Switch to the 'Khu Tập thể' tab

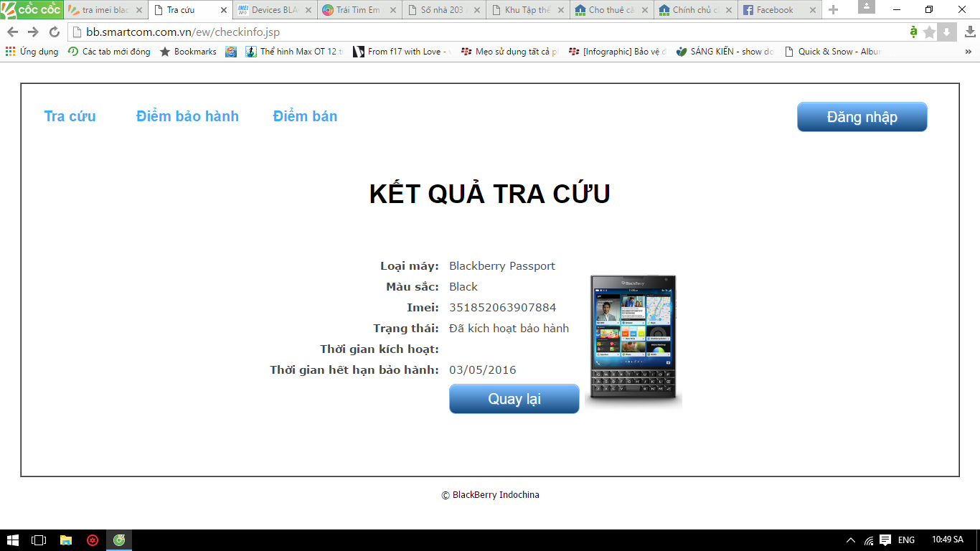[x=527, y=10]
